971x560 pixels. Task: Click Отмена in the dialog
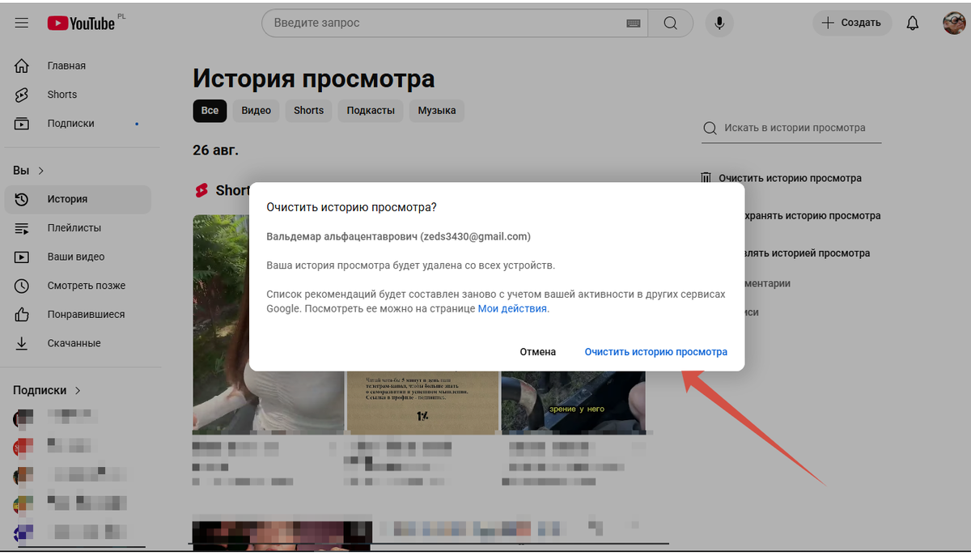click(538, 352)
